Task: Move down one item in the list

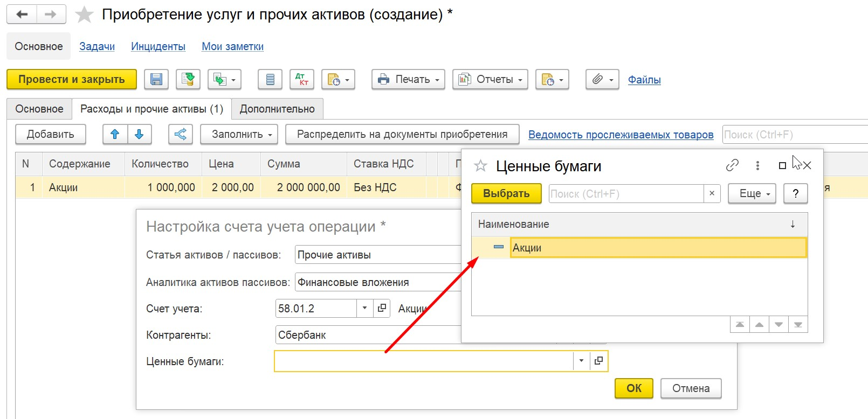Action: click(779, 325)
